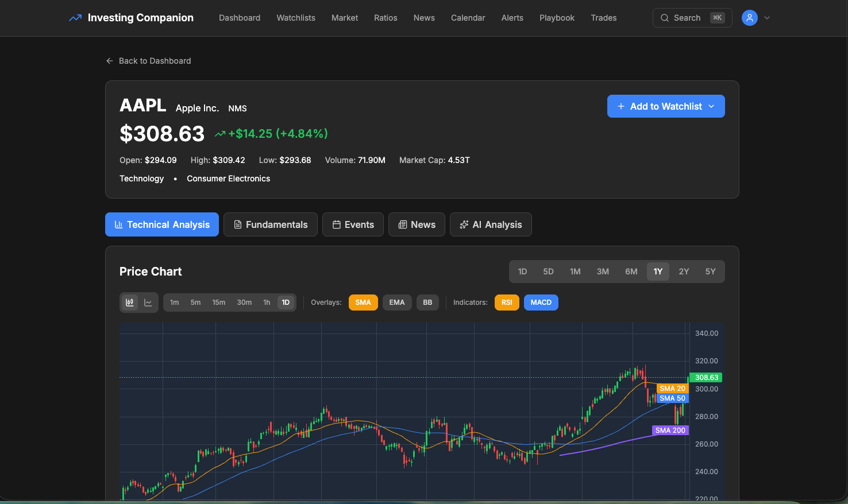The height and width of the screenshot is (504, 848).
Task: Open the user profile avatar
Action: (x=749, y=18)
